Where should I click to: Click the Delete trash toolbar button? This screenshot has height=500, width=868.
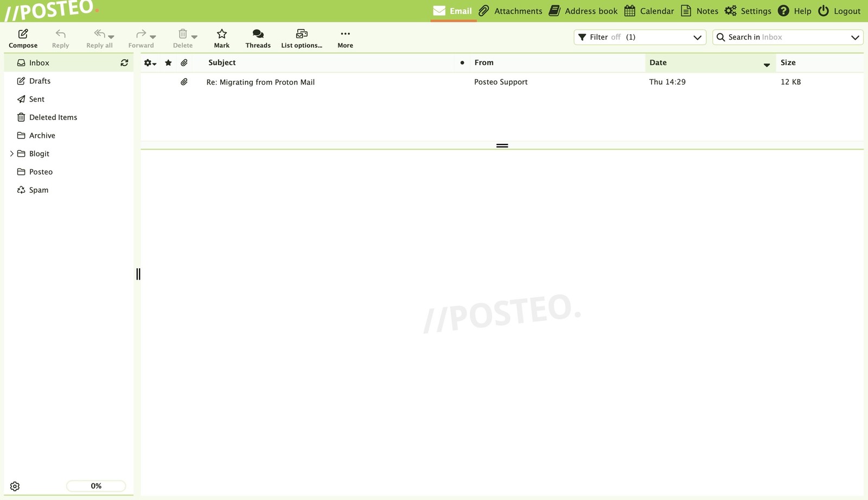[x=183, y=39]
